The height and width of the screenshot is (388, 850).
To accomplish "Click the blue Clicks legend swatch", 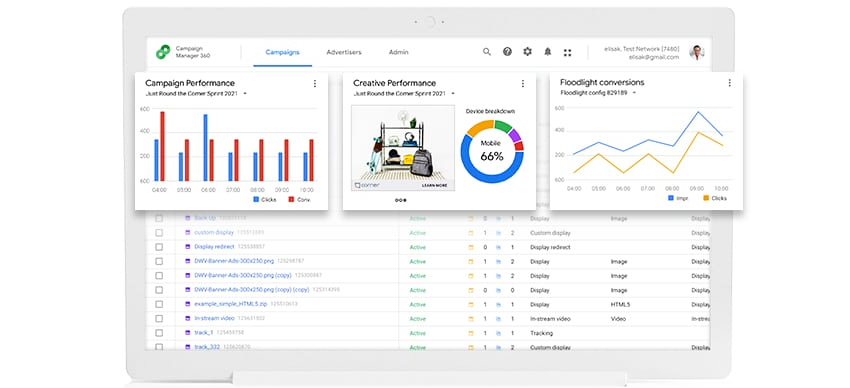I will click(x=256, y=199).
